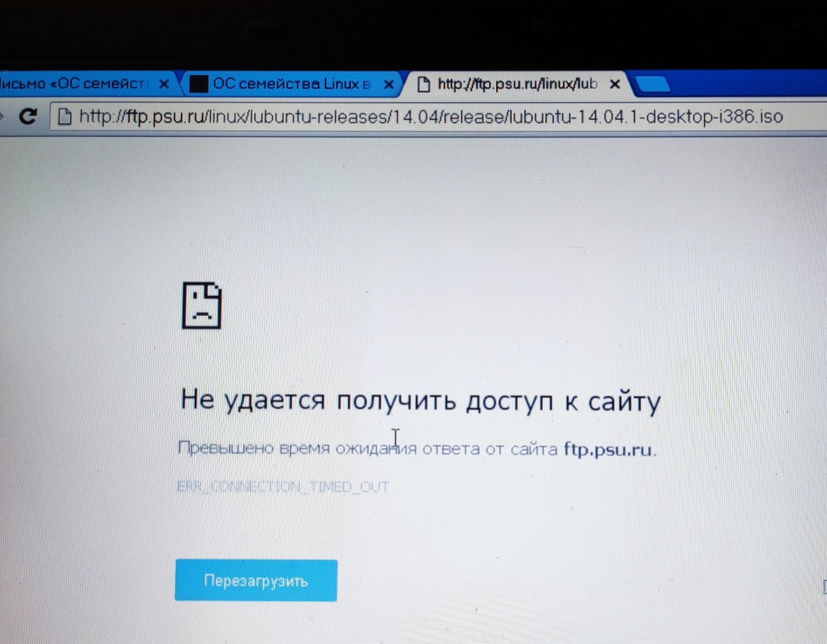
Task: Click page favicon on ftp.psu.ru tab
Action: (x=423, y=84)
